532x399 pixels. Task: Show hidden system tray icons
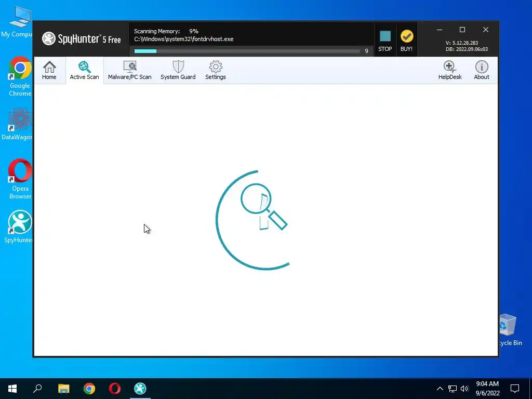[440, 389]
